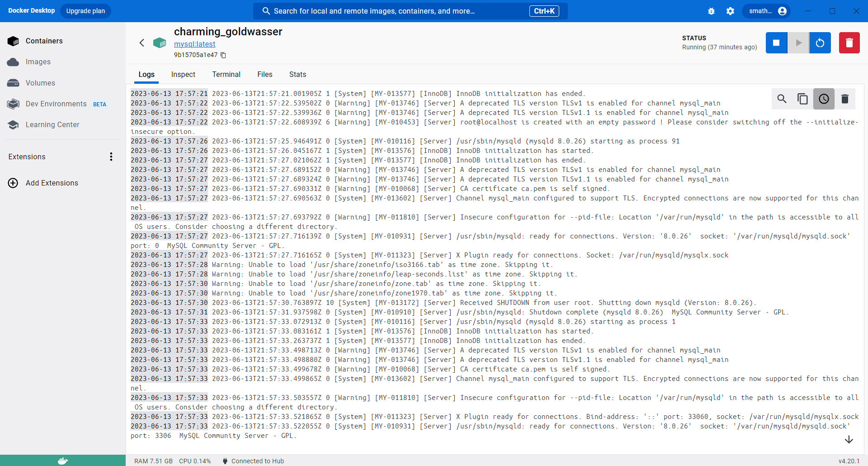Screen dimensions: 868x466
Task: Click the grayed-out start play button
Action: (798, 43)
